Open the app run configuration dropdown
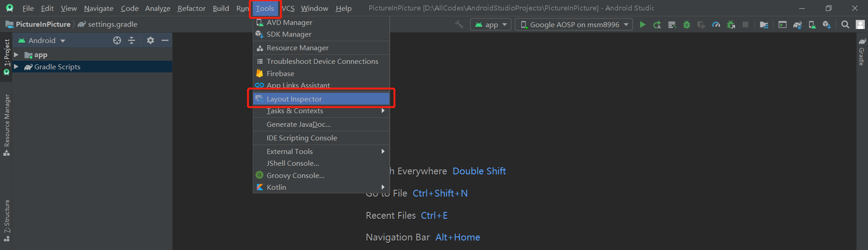868x250 pixels. tap(491, 24)
